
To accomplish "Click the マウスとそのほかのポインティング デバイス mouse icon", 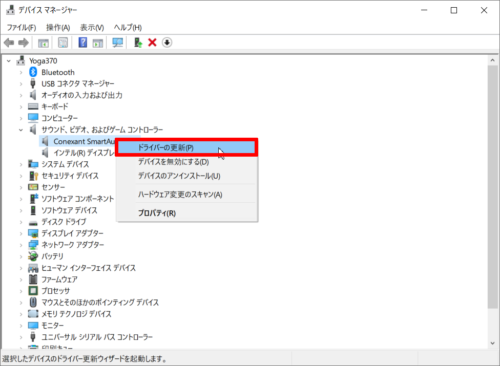I will click(33, 302).
